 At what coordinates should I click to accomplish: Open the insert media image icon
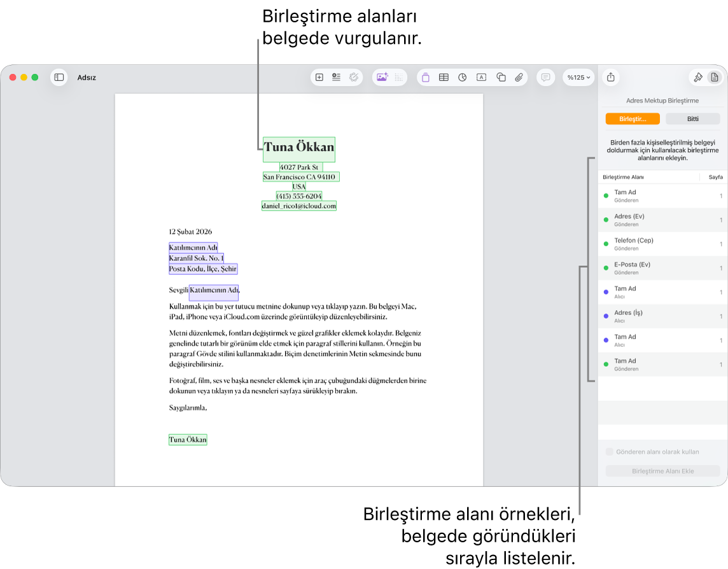382,77
